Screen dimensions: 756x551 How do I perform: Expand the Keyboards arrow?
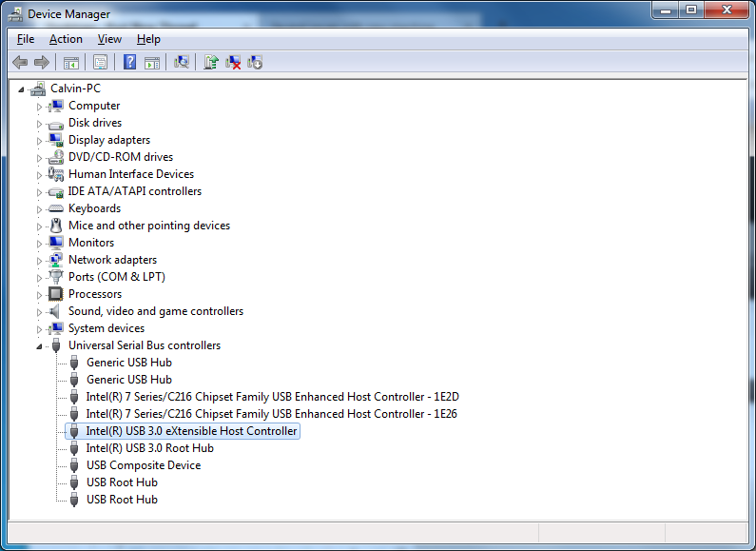(40, 209)
